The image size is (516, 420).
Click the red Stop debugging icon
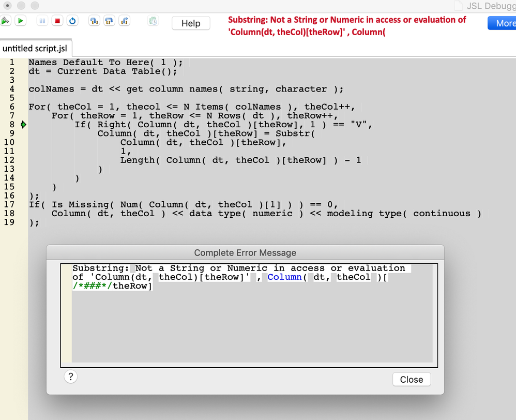pyautogui.click(x=57, y=21)
